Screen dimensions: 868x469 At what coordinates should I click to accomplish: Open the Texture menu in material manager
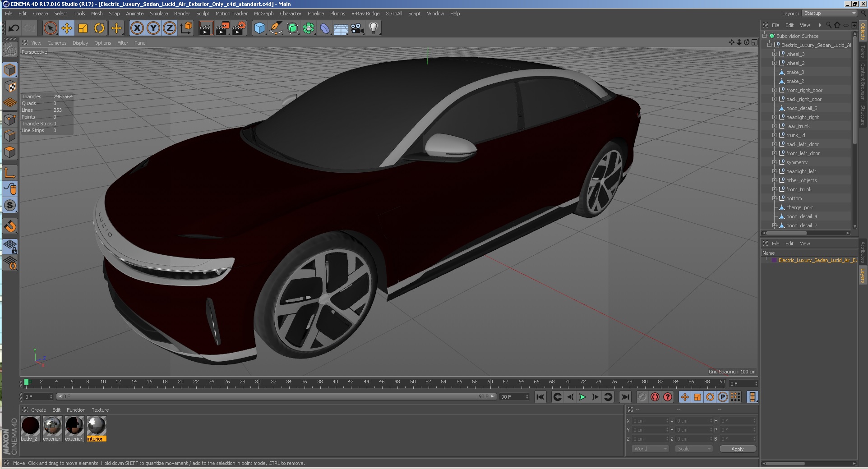100,410
